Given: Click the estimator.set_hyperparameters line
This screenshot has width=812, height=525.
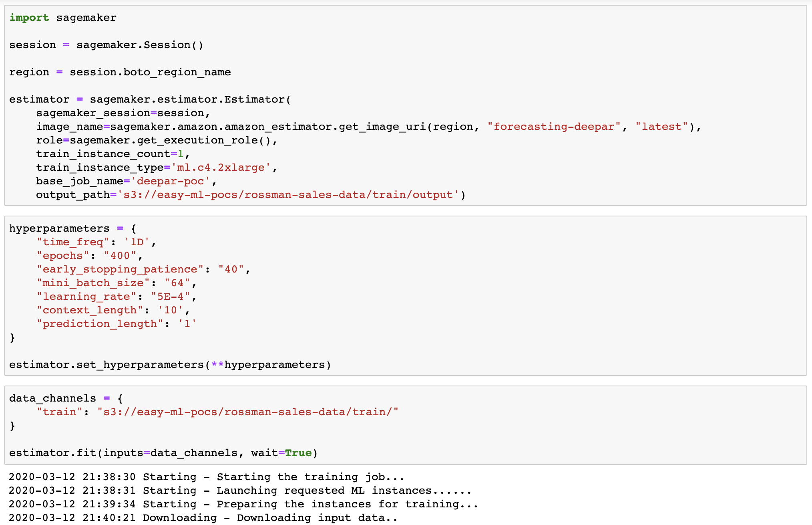Looking at the screenshot, I should 170,365.
